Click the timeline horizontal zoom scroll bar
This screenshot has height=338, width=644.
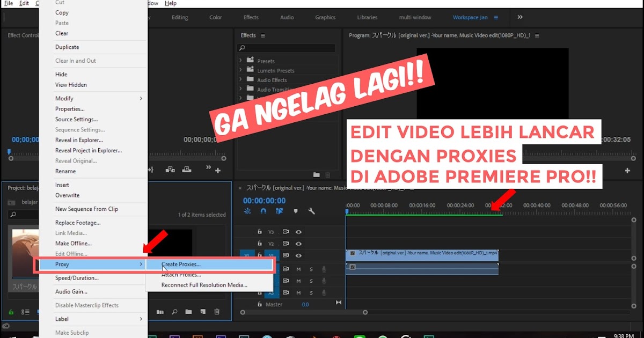point(303,312)
